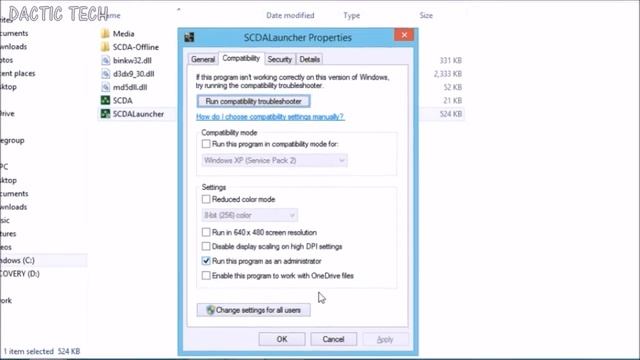Click Homegroup in navigation pane

[12, 140]
